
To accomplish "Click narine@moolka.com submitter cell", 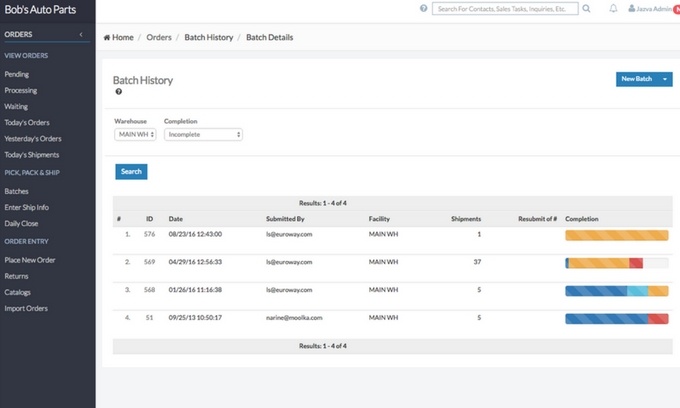I will point(294,317).
